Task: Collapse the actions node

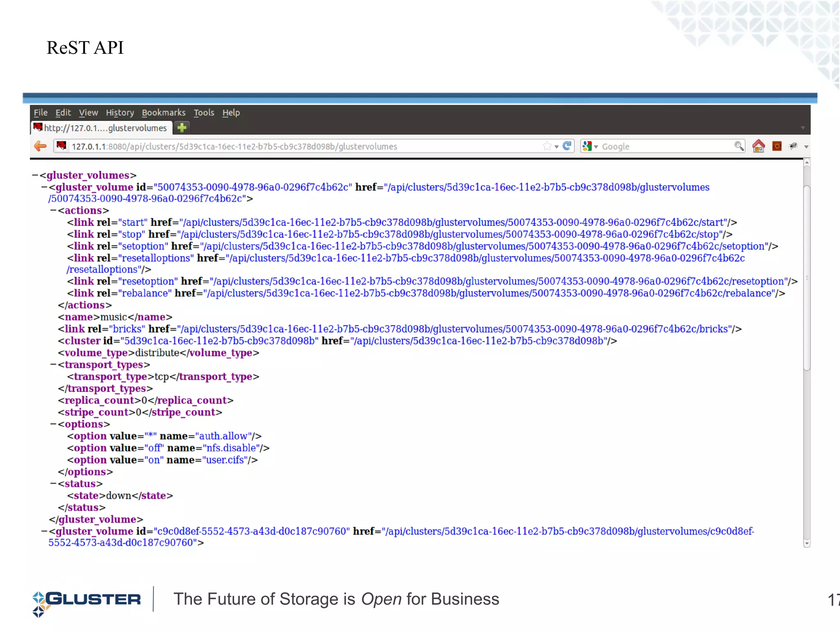Action: coord(53,211)
